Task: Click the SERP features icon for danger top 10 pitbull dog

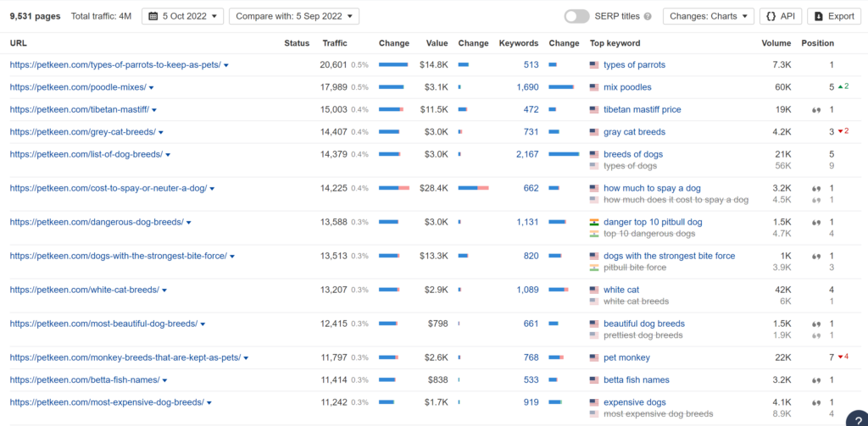Action: (x=815, y=222)
